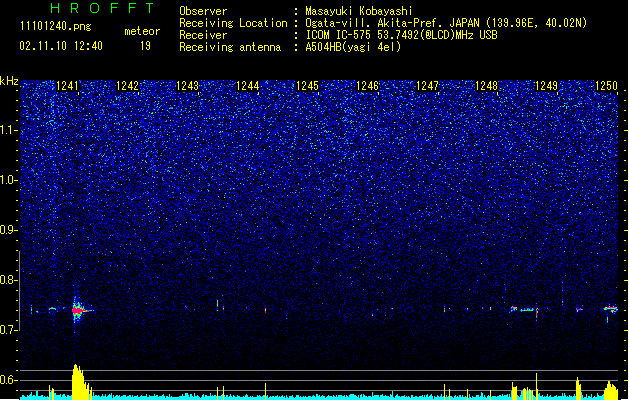Click the 0.7 kHz axis label
Viewport: 629px width, 400px height.
[x=9, y=330]
